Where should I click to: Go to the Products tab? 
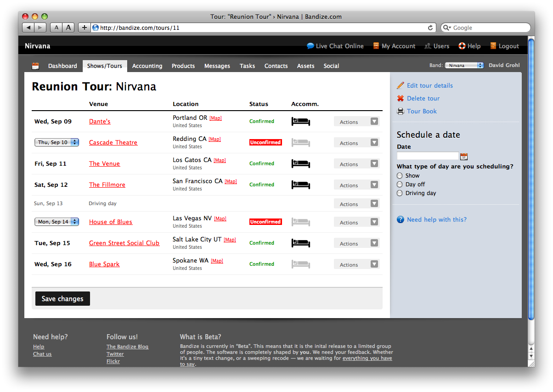(183, 66)
